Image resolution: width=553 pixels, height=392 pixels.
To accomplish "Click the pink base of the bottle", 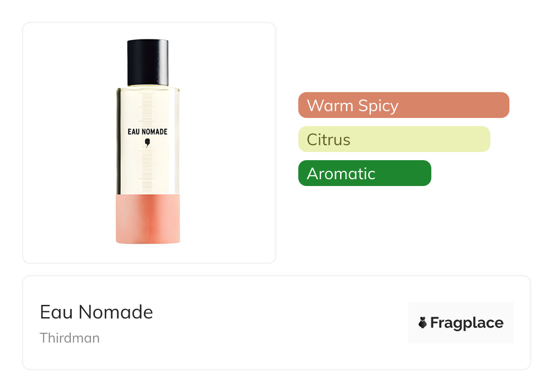I will pos(148,219).
